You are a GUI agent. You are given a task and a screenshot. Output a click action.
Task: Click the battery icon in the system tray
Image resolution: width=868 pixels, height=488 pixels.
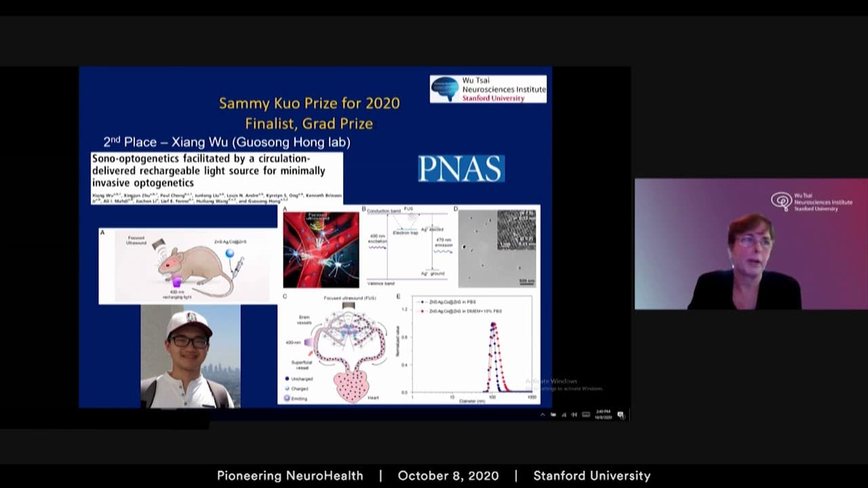553,415
